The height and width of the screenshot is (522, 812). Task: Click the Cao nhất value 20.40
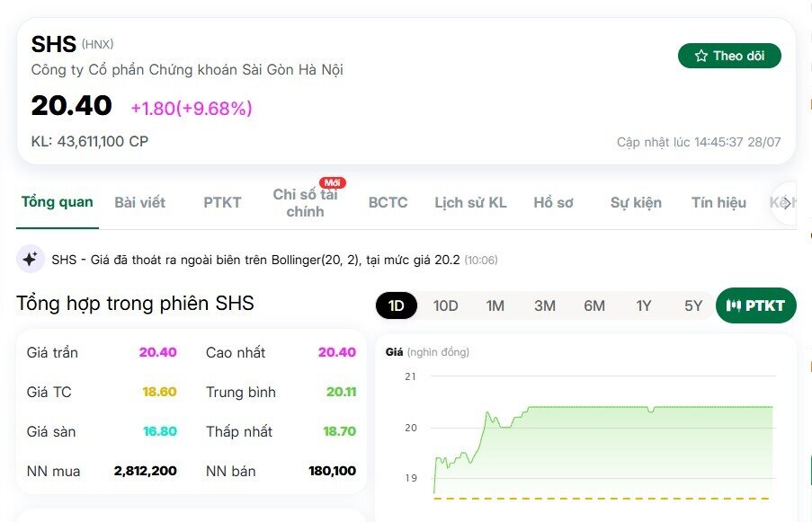[336, 352]
